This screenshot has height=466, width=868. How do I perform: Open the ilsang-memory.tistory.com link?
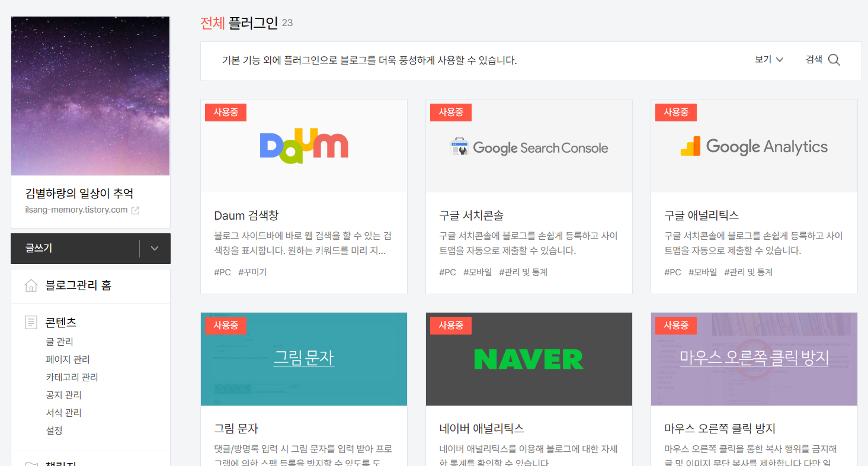coord(76,210)
